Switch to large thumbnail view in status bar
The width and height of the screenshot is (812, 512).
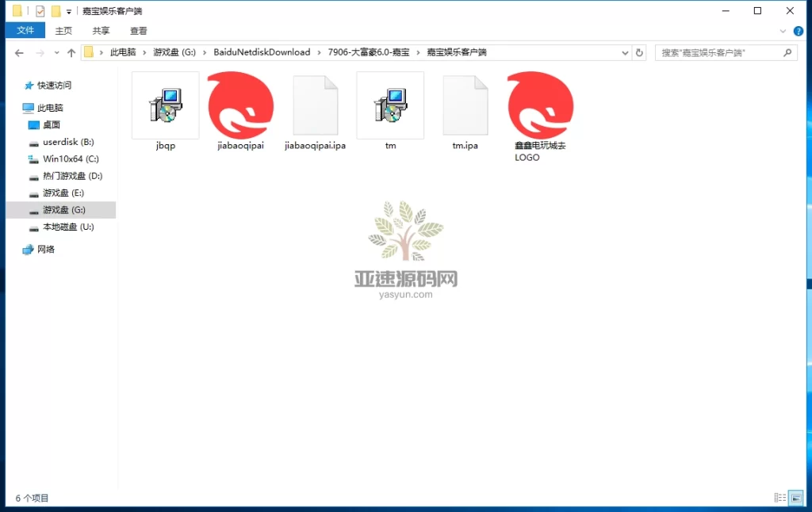coord(796,498)
